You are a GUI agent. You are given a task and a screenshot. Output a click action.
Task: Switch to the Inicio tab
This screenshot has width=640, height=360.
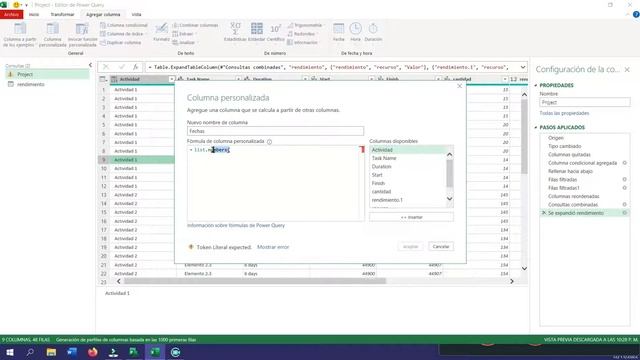[34, 14]
